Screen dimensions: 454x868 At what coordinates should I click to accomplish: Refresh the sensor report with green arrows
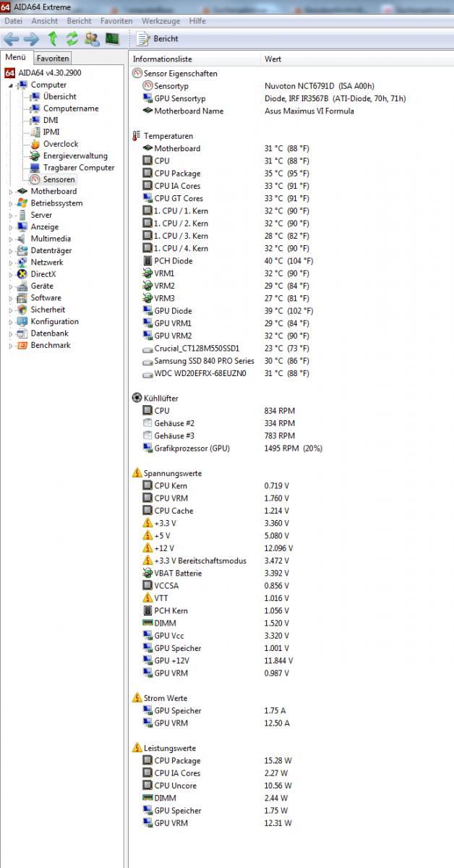(72, 39)
